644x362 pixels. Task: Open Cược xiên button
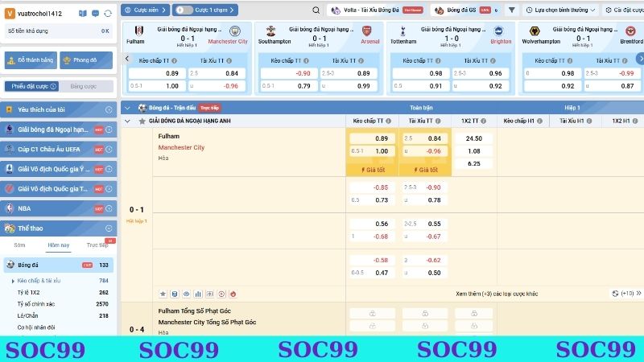(x=145, y=10)
